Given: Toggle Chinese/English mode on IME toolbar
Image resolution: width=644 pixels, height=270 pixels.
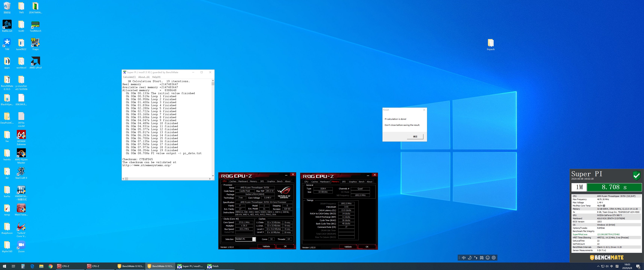Looking at the screenshot, I should tap(464, 257).
